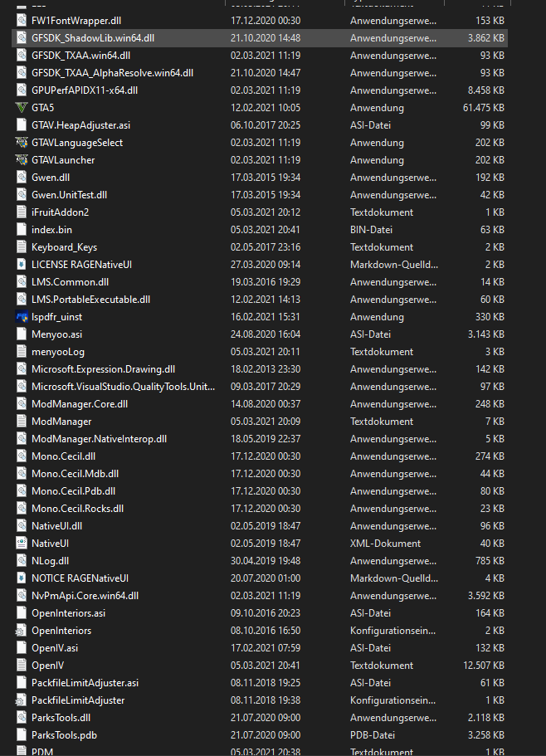Click the FW1FontWrapper.dll file icon
546x756 pixels.
pos(22,20)
